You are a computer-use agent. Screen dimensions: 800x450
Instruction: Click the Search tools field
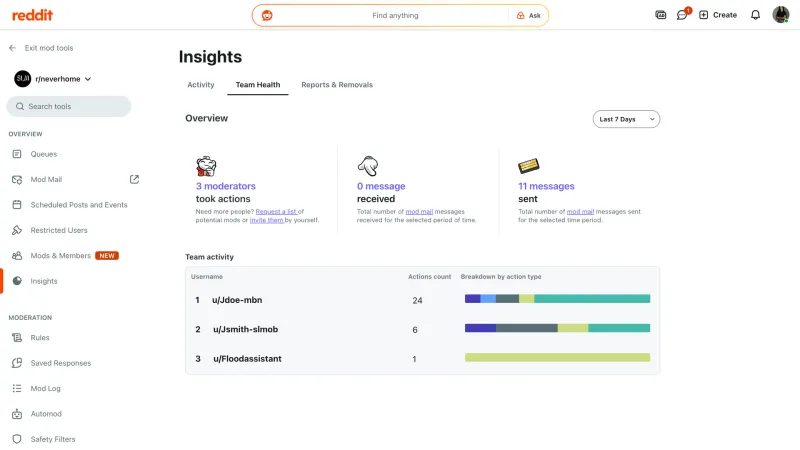tap(69, 106)
